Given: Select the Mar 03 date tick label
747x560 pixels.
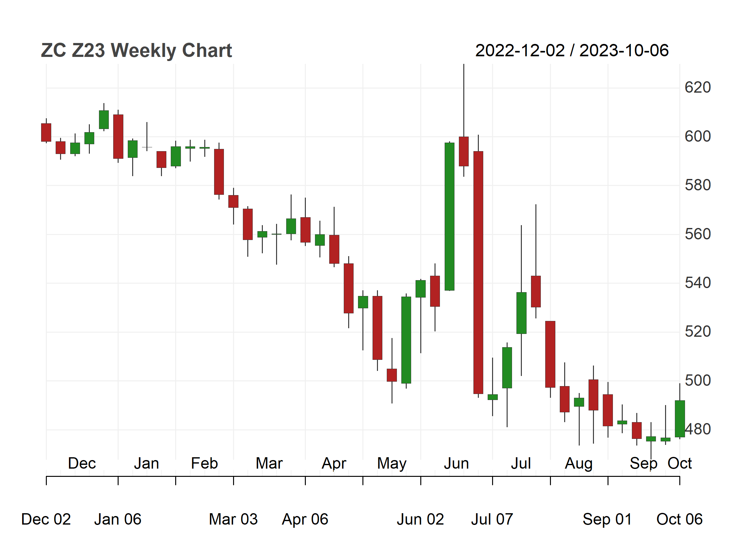Looking at the screenshot, I should click(x=233, y=520).
